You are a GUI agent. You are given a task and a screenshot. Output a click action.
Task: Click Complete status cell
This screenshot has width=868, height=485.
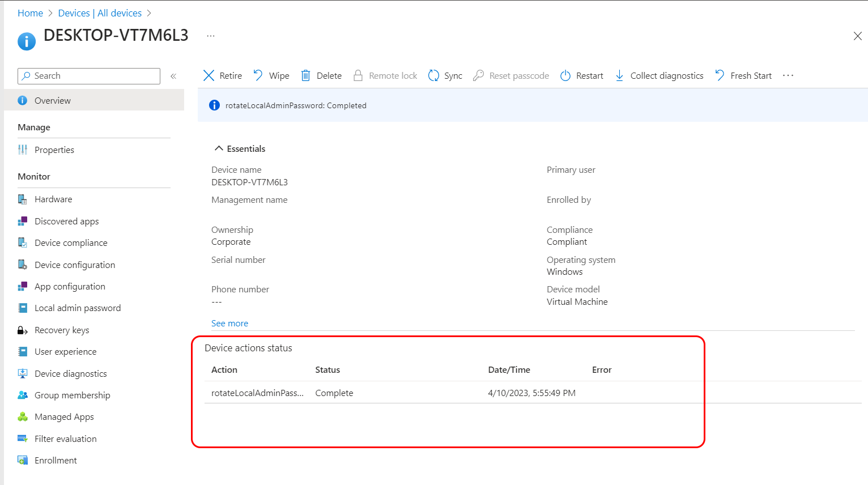pyautogui.click(x=334, y=393)
